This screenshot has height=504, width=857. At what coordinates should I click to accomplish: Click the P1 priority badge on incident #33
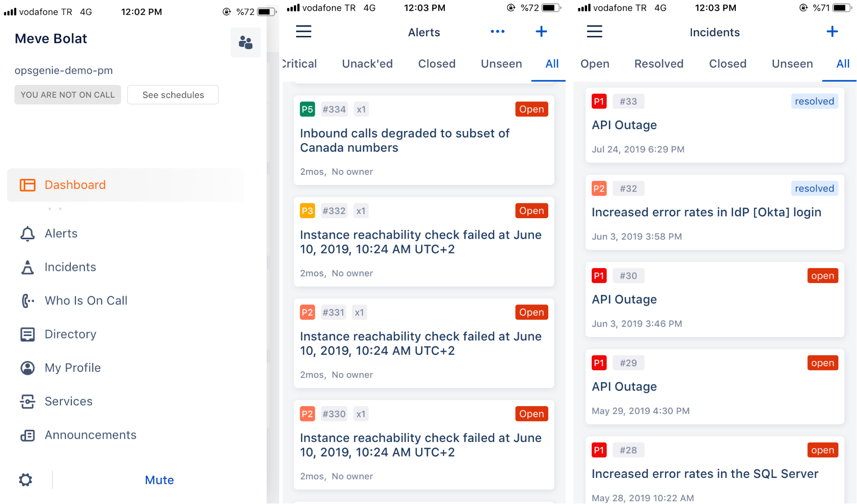[599, 101]
